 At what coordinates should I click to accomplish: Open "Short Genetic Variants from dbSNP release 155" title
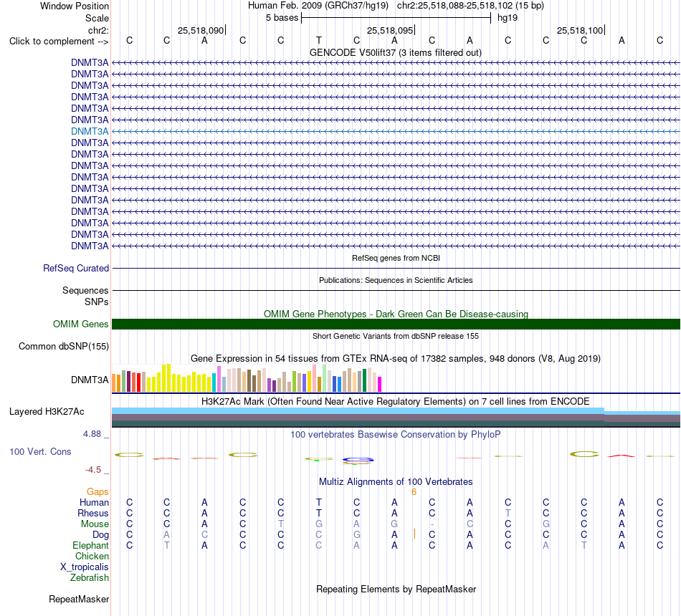[396, 336]
